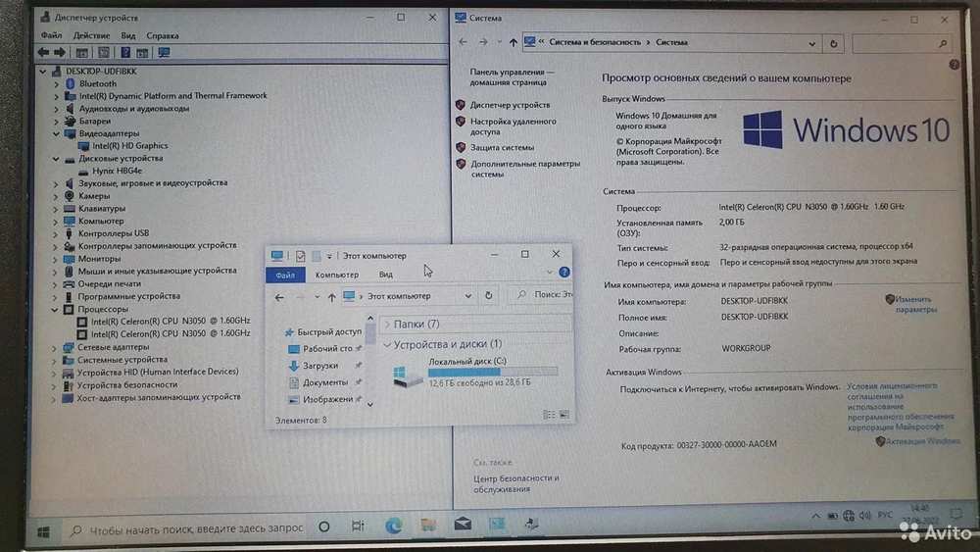The height and width of the screenshot is (552, 980).
Task: Show hidden tray icons chevron
Action: [x=815, y=517]
